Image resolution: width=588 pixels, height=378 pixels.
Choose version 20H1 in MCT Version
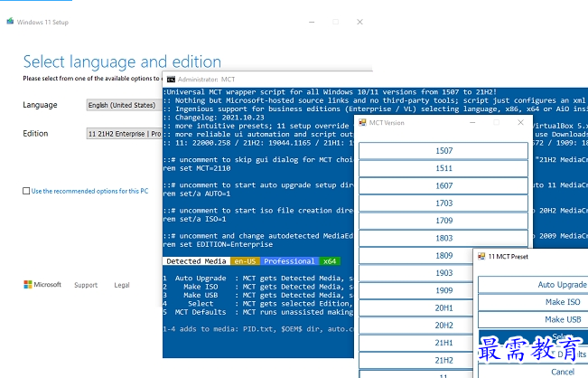(x=416, y=307)
